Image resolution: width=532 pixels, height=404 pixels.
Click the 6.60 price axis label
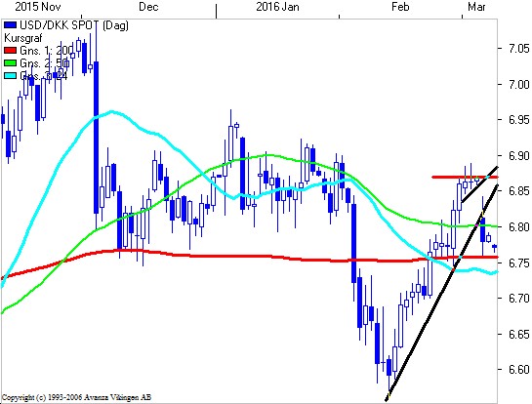coord(519,370)
